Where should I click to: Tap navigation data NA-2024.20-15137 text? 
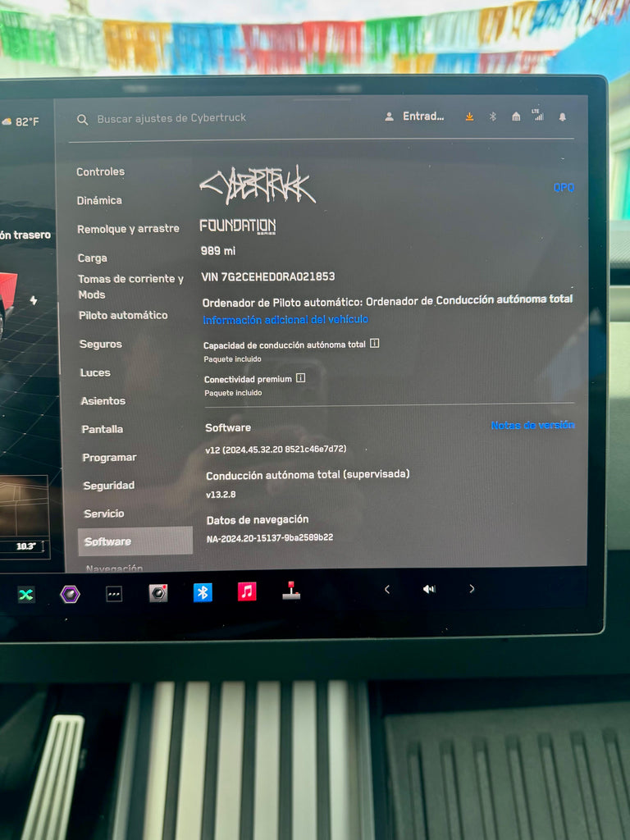click(270, 537)
